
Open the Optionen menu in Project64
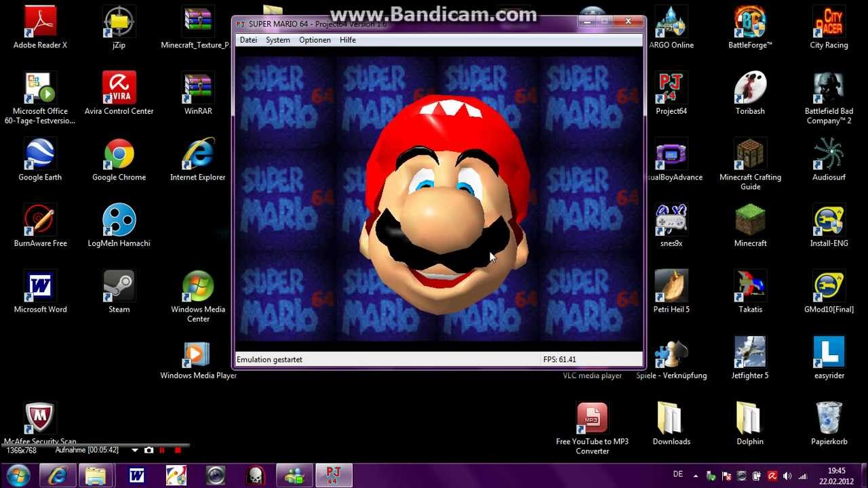tap(315, 40)
